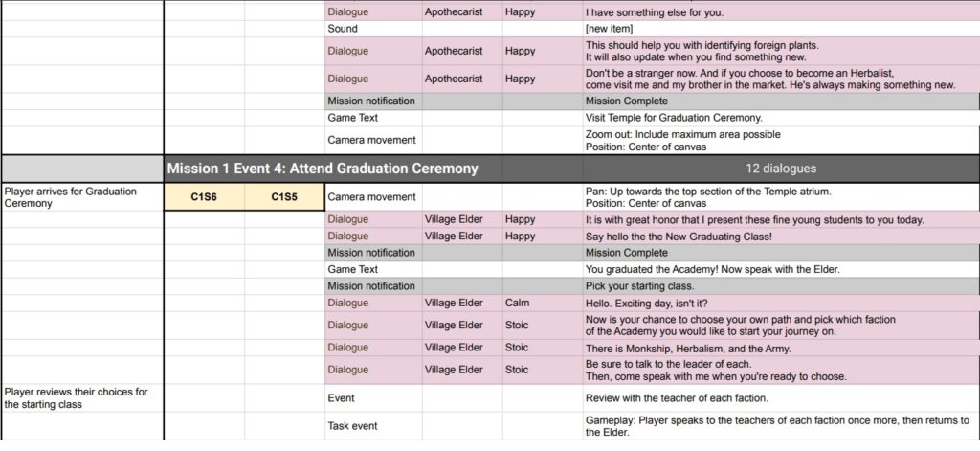Select the Mission 1 Event 4 header cell
The image size is (980, 451).
pyautogui.click(x=322, y=169)
